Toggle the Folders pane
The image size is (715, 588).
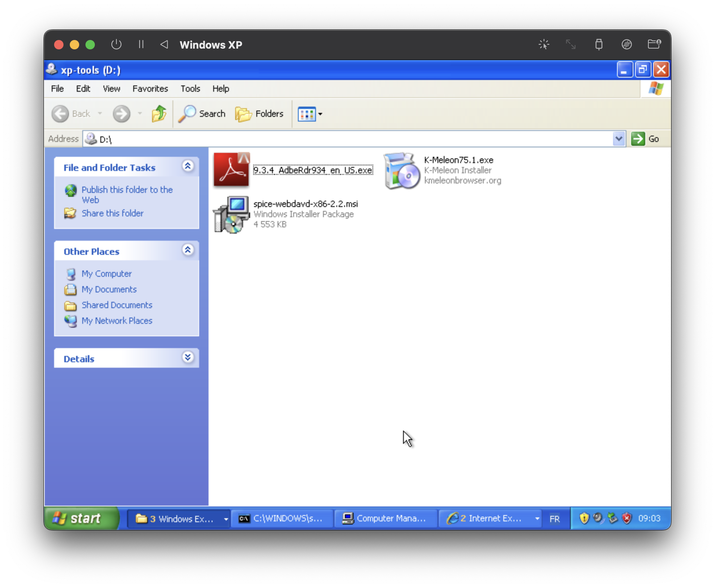[x=259, y=114]
